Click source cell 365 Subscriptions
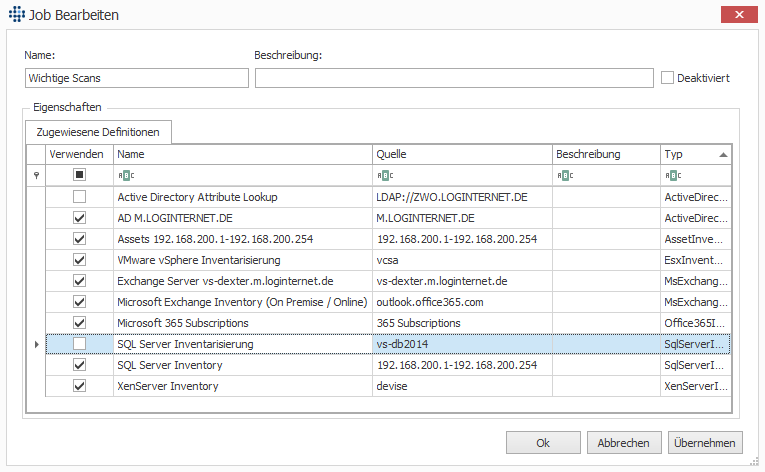The image size is (765, 472). click(x=462, y=323)
